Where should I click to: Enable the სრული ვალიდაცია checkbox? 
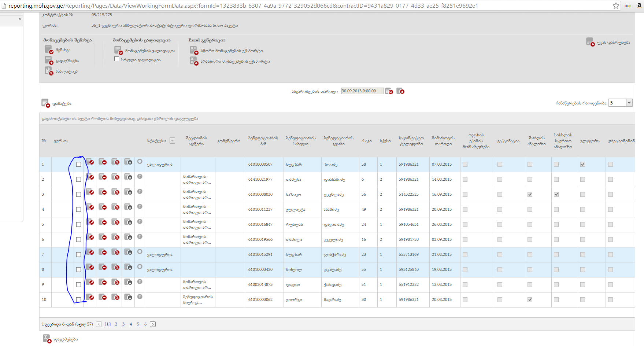click(116, 59)
